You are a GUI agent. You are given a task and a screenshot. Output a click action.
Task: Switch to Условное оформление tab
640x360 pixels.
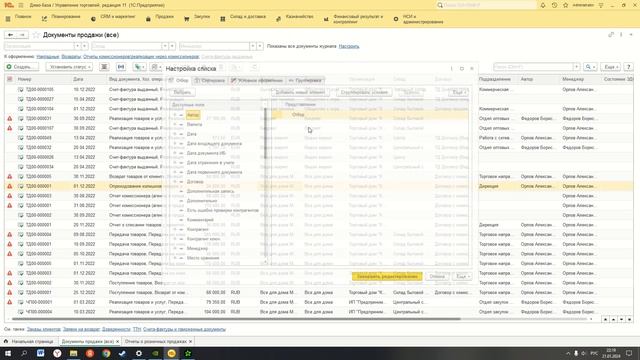click(x=257, y=80)
